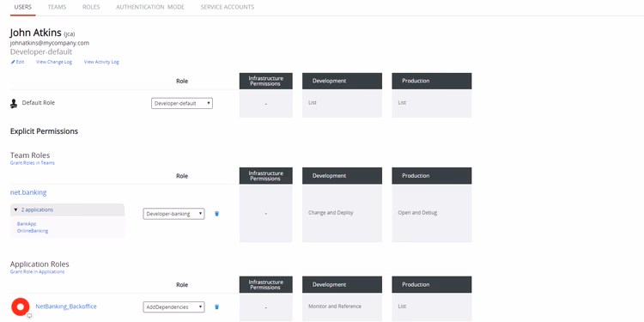The height and width of the screenshot is (322, 644).
Task: Click the Open and Debug permission cell
Action: tap(432, 213)
